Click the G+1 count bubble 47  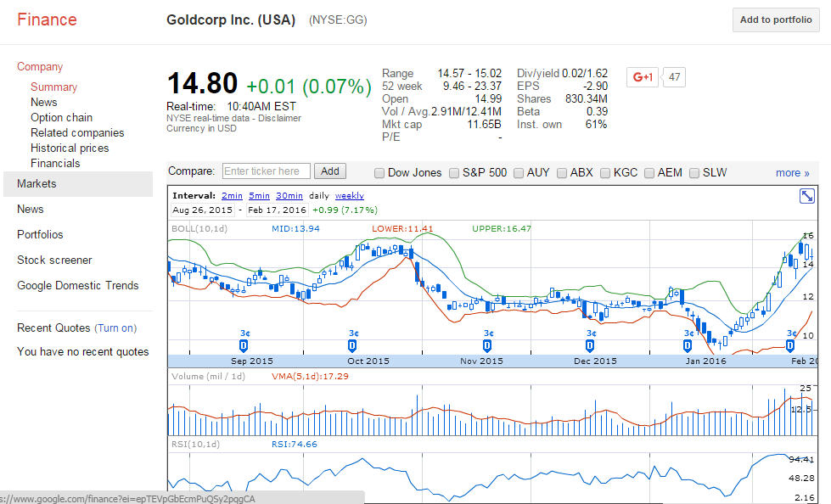(674, 77)
